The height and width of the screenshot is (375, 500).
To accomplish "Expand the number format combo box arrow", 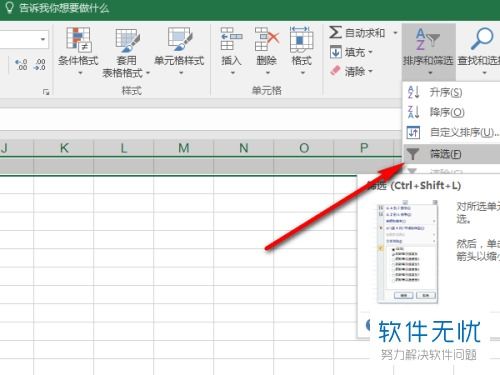I will coord(43,39).
